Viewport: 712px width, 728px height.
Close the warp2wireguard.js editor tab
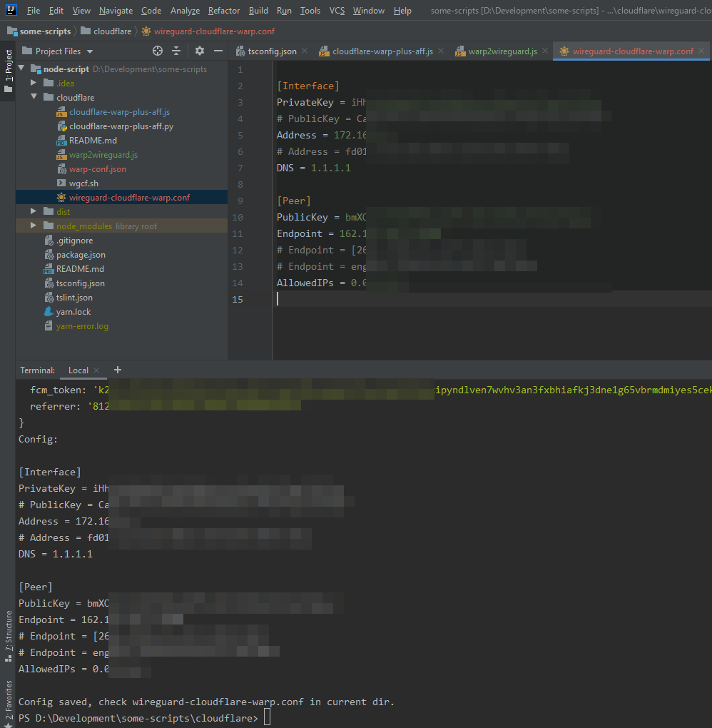(x=545, y=51)
